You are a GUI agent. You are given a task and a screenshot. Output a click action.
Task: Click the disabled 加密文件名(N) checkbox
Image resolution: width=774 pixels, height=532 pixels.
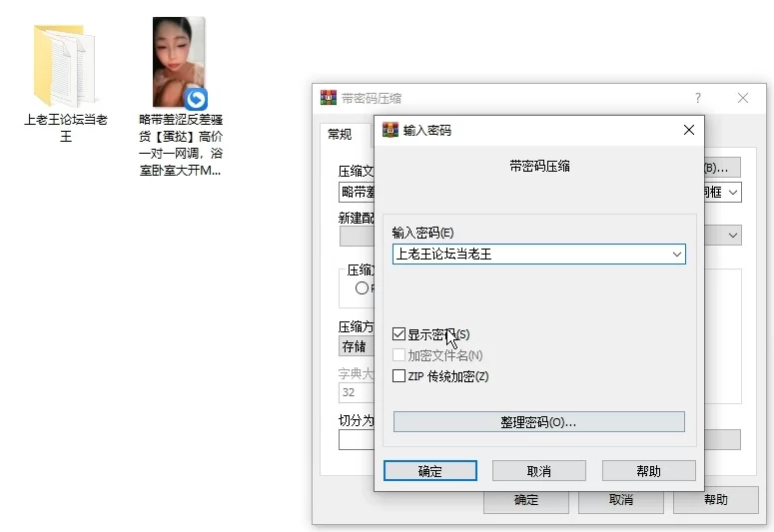[398, 354]
